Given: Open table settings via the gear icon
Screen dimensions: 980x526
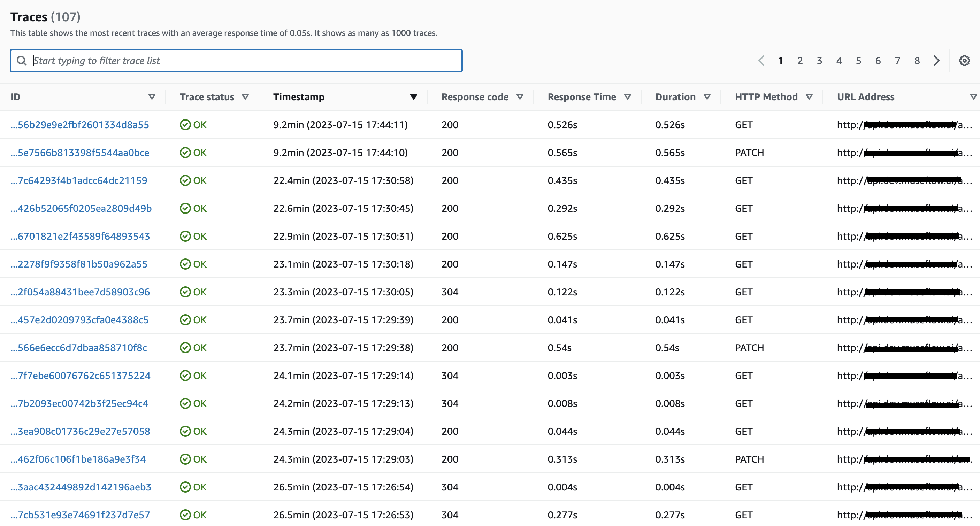Looking at the screenshot, I should coord(964,61).
